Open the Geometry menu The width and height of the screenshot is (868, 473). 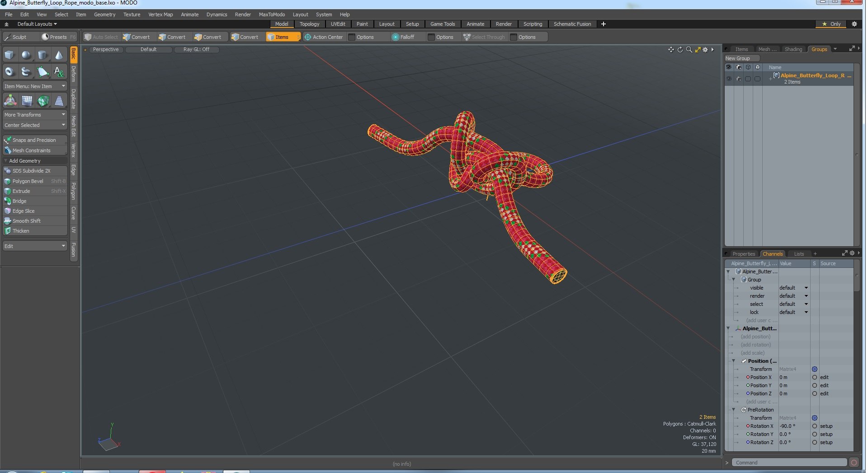click(104, 14)
